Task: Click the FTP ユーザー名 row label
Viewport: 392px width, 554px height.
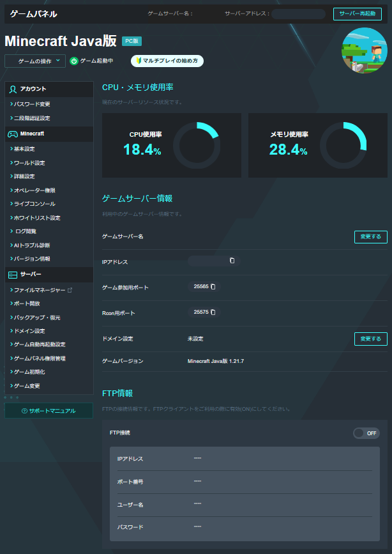Action: (130, 505)
